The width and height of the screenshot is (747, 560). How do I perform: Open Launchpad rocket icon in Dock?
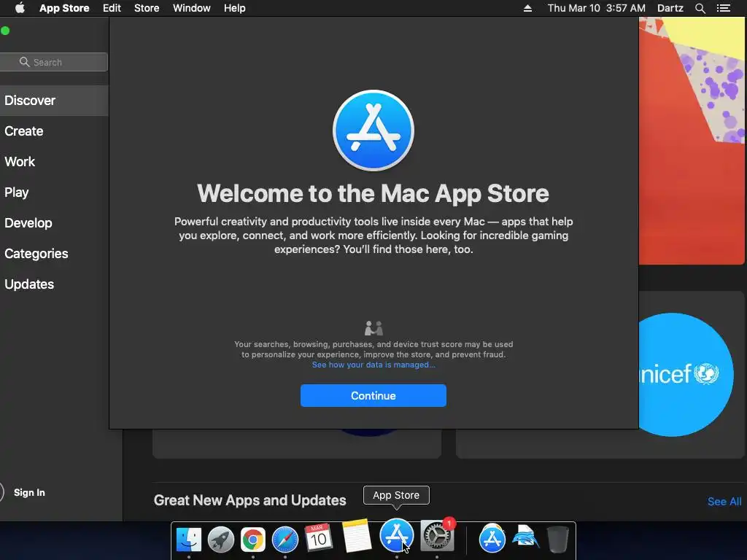220,540
